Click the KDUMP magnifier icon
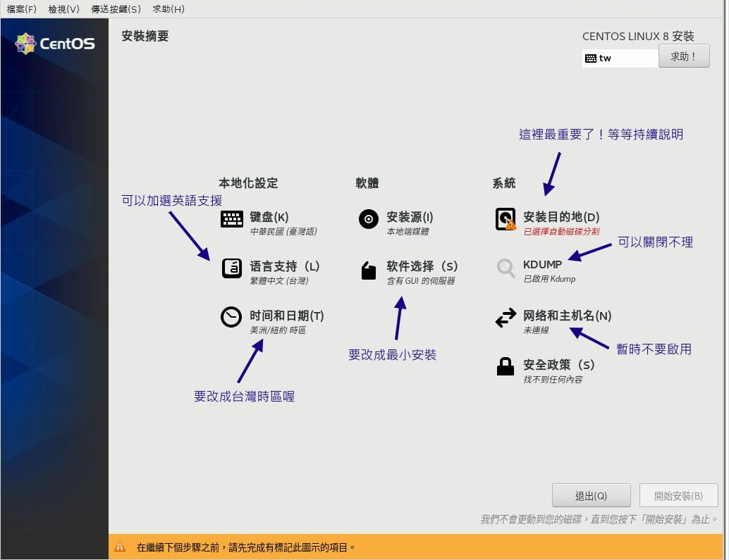The image size is (729, 560). [506, 268]
